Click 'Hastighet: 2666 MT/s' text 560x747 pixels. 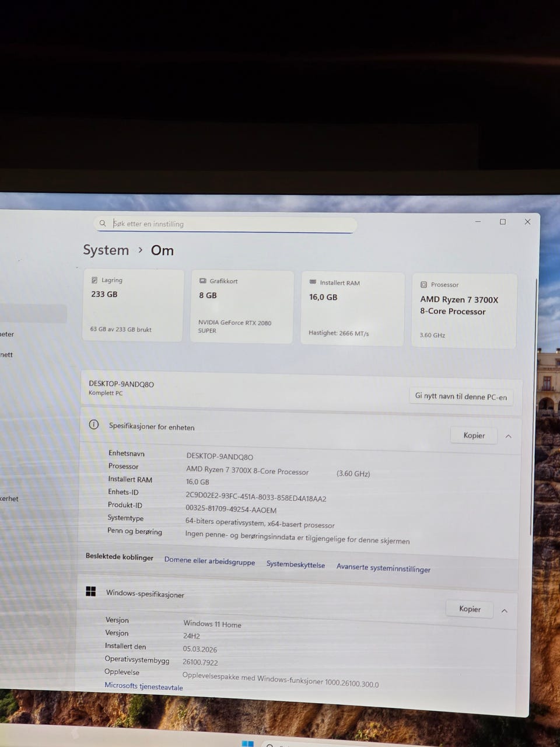click(338, 333)
